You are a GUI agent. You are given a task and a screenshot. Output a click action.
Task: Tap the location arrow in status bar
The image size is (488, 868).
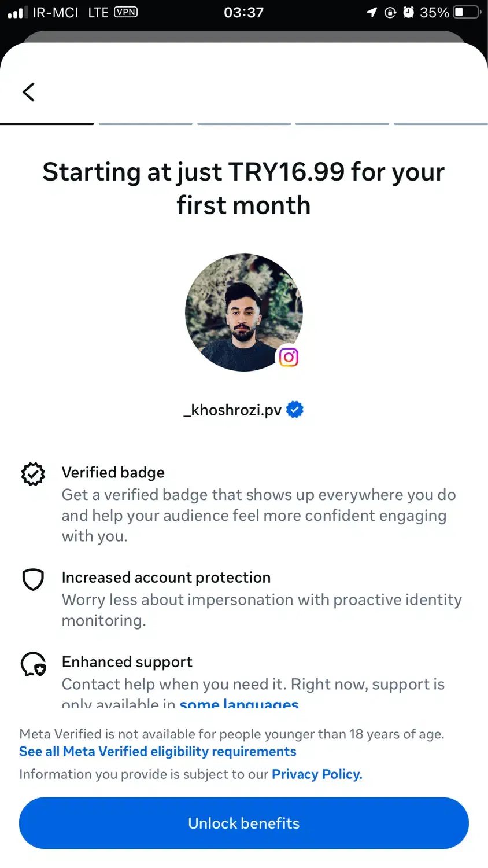(x=372, y=12)
